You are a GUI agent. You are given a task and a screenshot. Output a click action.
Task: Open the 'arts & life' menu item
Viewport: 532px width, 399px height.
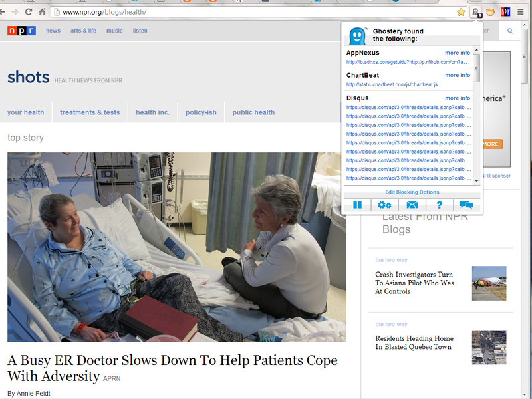pos(84,31)
